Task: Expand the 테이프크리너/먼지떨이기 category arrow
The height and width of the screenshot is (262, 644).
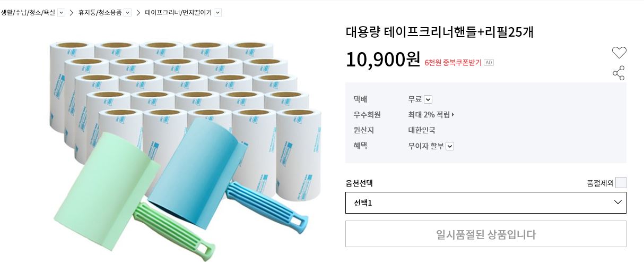Action: (217, 12)
